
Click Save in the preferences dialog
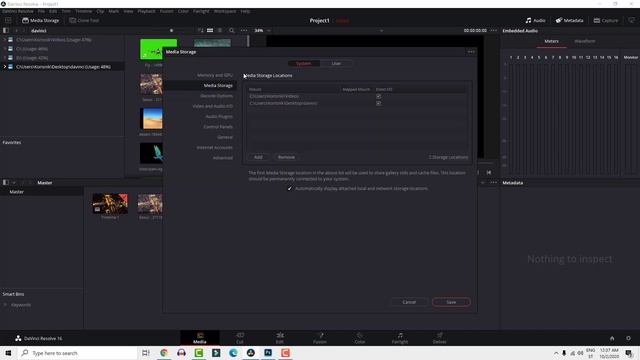(x=451, y=302)
